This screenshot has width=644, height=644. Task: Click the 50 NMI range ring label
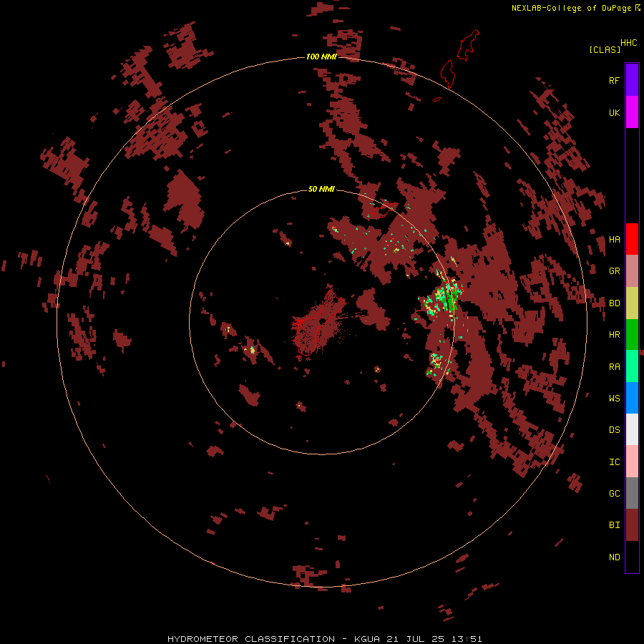(x=321, y=189)
